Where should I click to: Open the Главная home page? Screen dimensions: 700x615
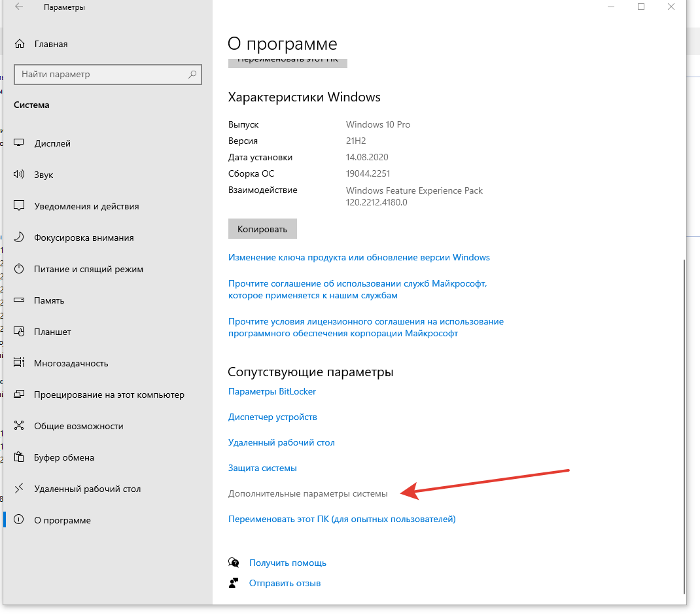[51, 44]
